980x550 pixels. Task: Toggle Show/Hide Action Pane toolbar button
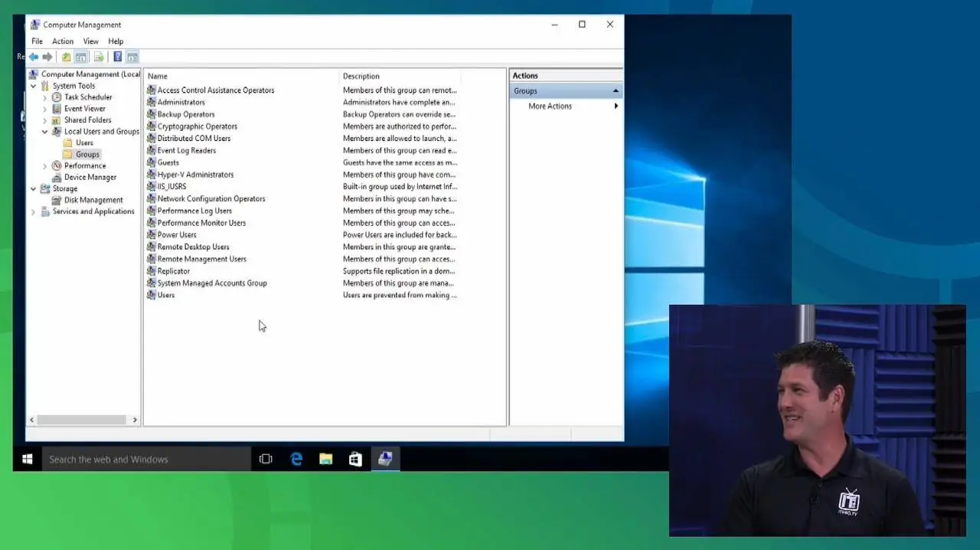(x=132, y=57)
